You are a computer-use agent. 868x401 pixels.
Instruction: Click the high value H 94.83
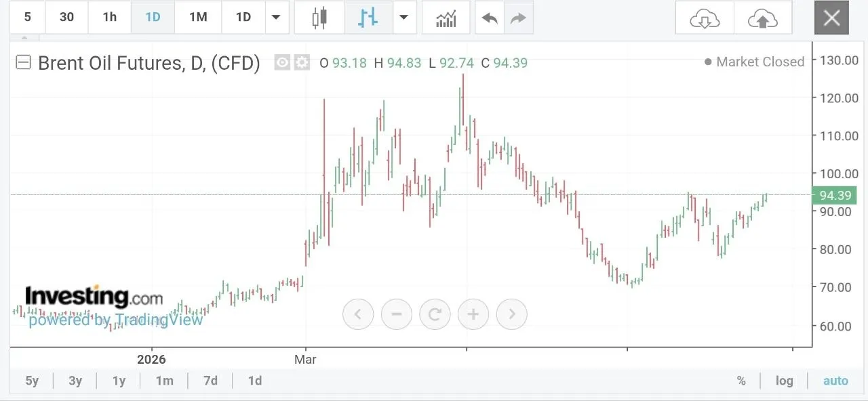pyautogui.click(x=397, y=63)
